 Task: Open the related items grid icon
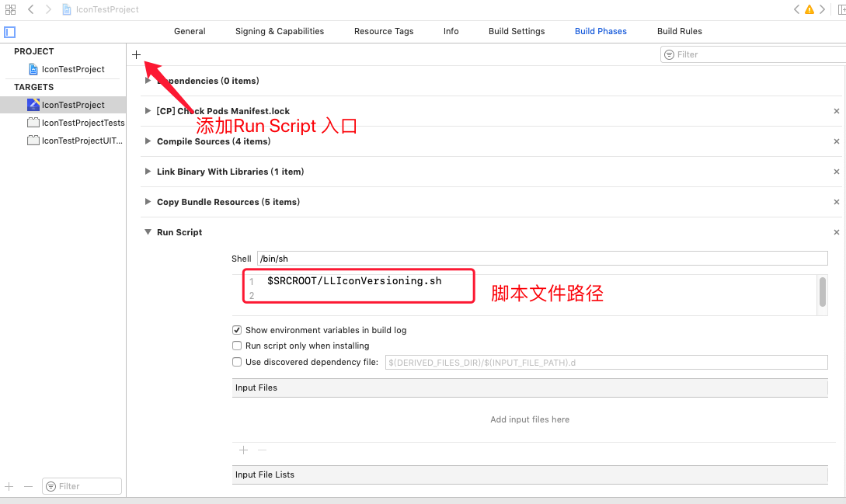[10, 9]
